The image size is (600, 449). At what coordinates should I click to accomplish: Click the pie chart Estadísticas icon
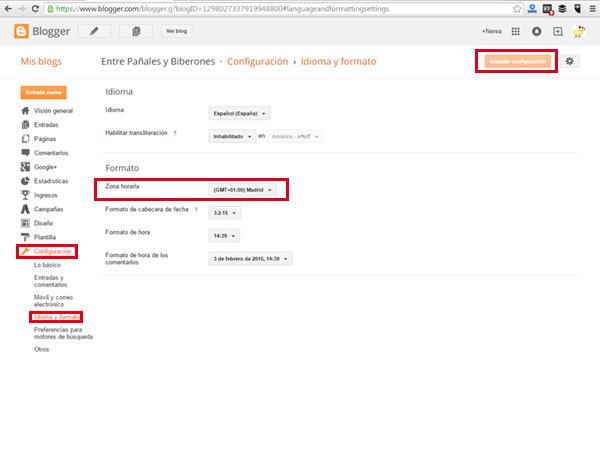click(x=25, y=181)
